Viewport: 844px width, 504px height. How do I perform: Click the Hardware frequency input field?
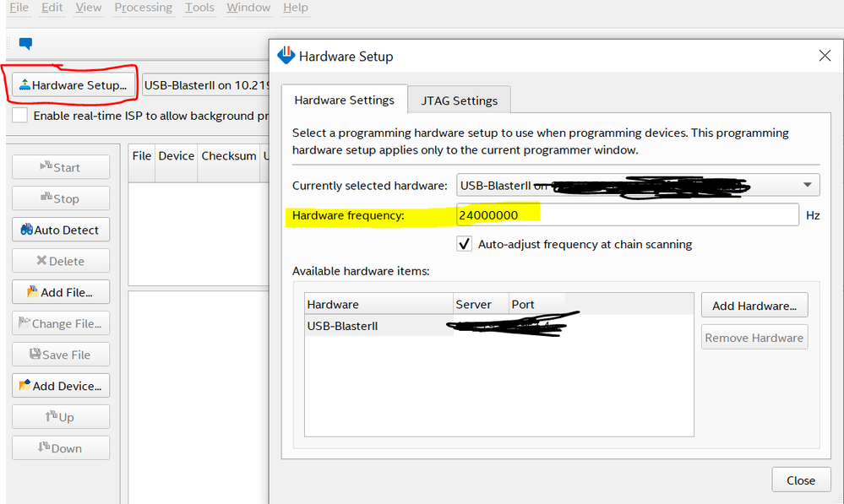tap(627, 215)
